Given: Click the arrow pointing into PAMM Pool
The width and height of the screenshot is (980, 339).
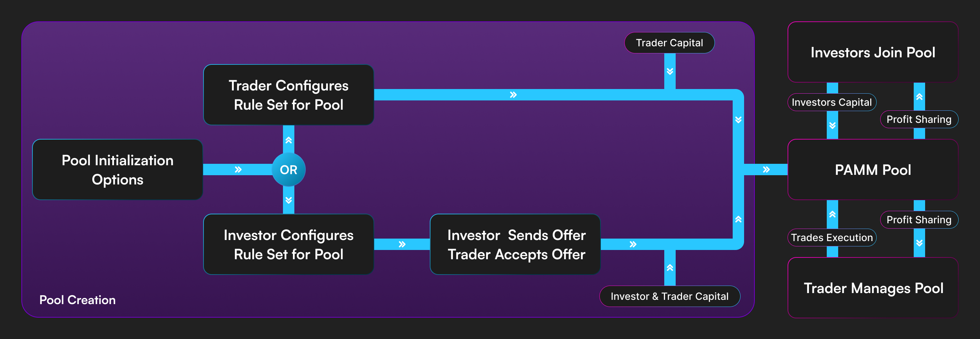Looking at the screenshot, I should click(766, 169).
